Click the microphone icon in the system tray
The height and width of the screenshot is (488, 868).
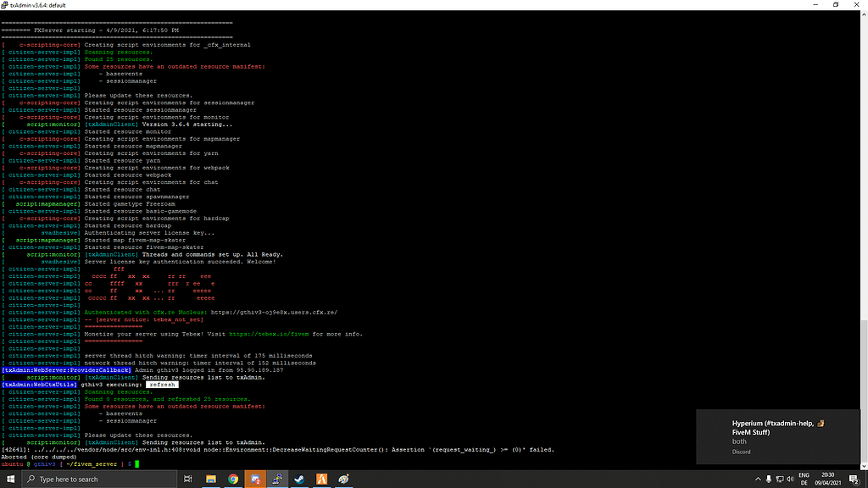coord(769,479)
